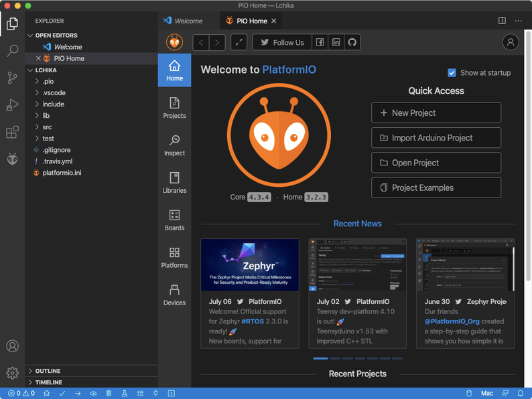
Task: Click the GitHub icon in PIO toolbar
Action: (352, 43)
